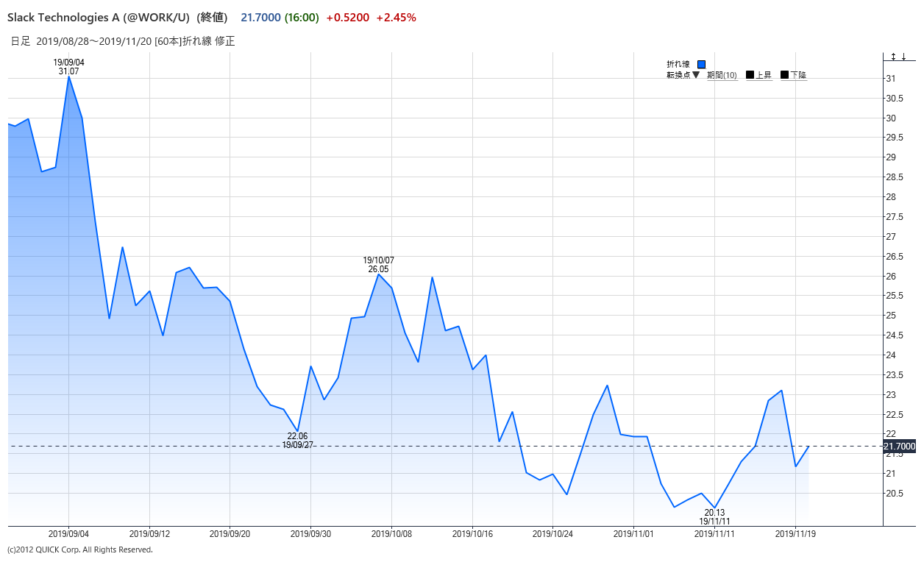Click the downward arrow icon at top right
The image size is (924, 562).
[903, 56]
